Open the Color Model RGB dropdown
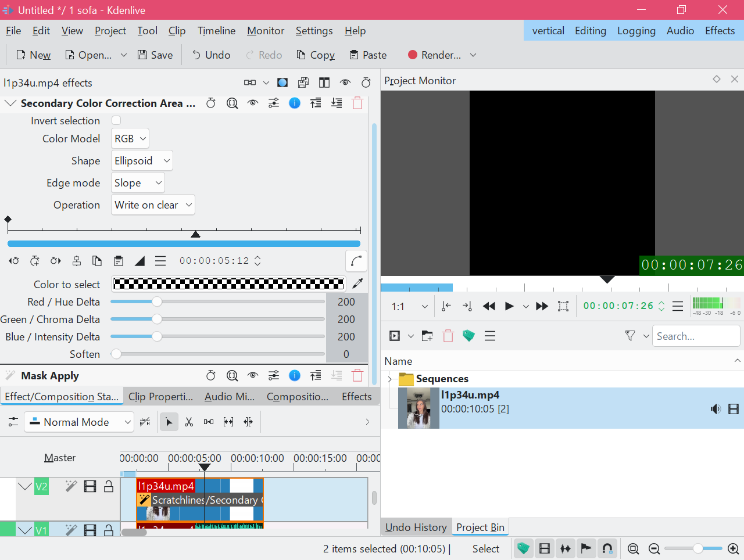The width and height of the screenshot is (744, 560). coord(130,139)
